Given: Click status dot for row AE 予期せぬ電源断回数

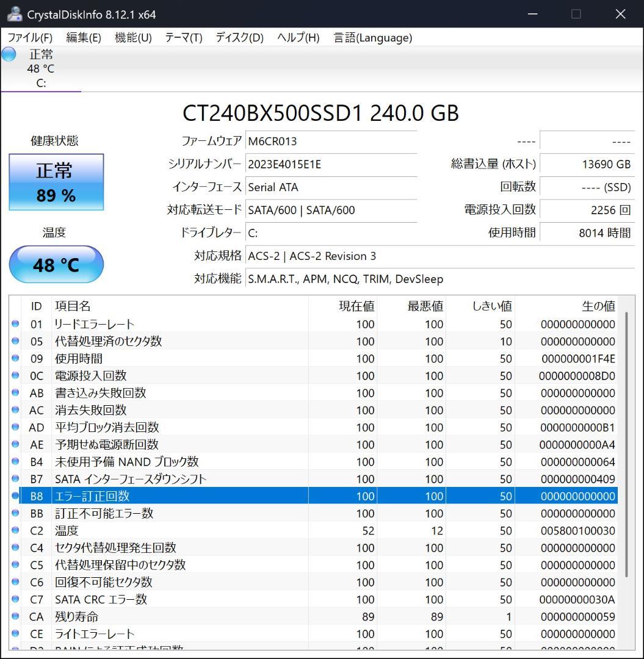Looking at the screenshot, I should click(15, 444).
